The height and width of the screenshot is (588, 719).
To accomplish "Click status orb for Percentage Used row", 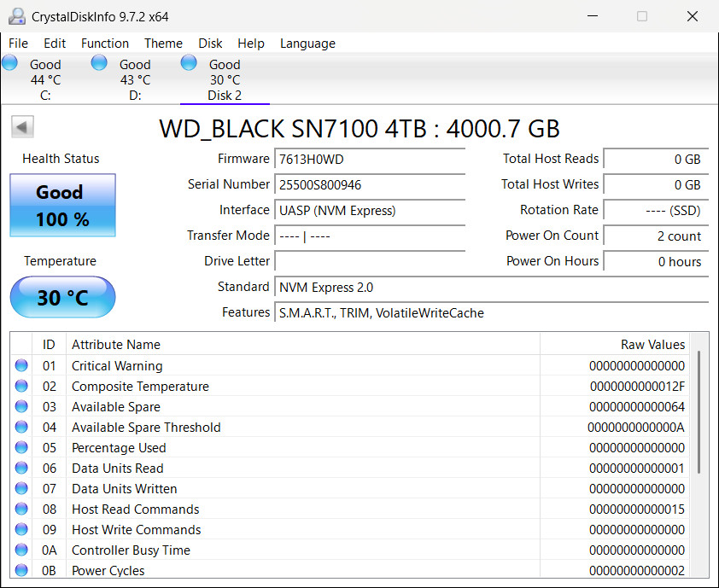I will 21,447.
